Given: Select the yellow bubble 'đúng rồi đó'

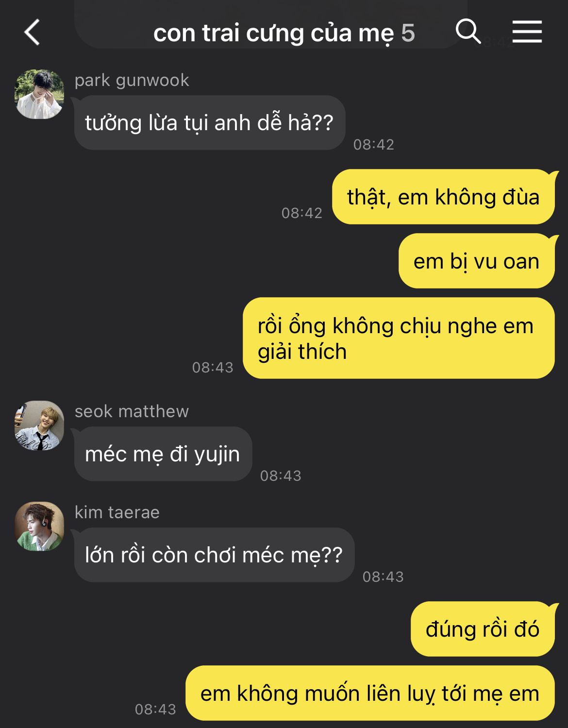Looking at the screenshot, I should click(483, 629).
